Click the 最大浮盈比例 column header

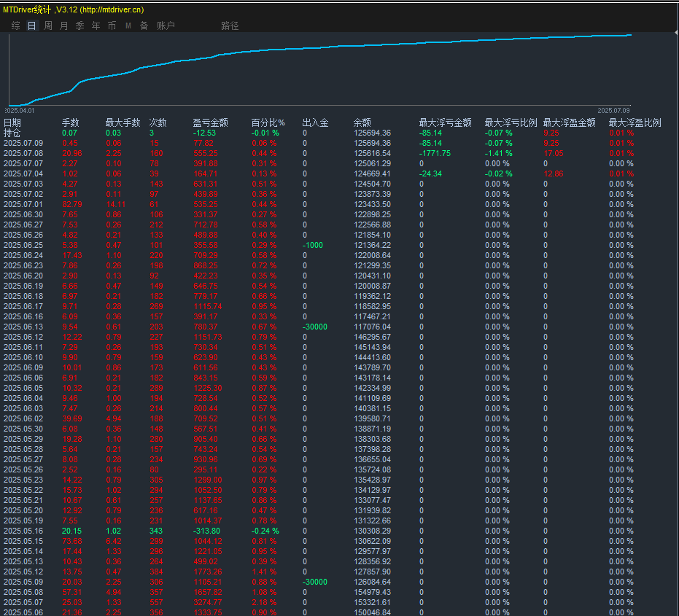[635, 122]
